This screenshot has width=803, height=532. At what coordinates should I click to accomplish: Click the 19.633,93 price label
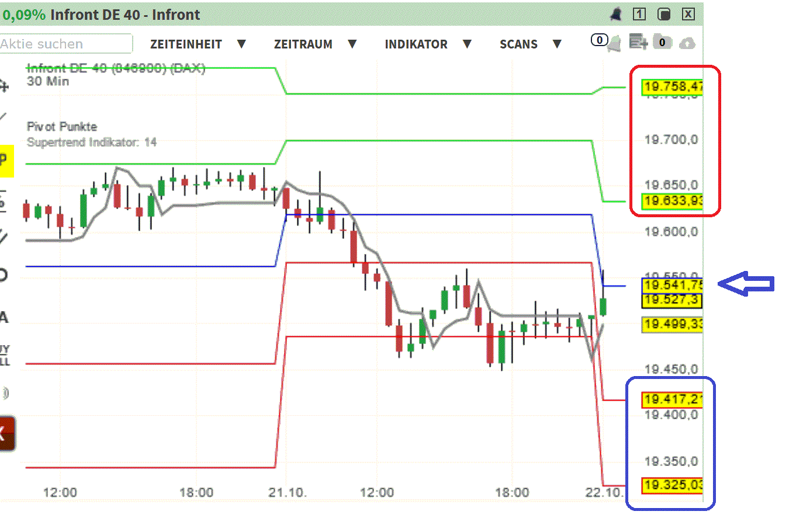coord(672,201)
